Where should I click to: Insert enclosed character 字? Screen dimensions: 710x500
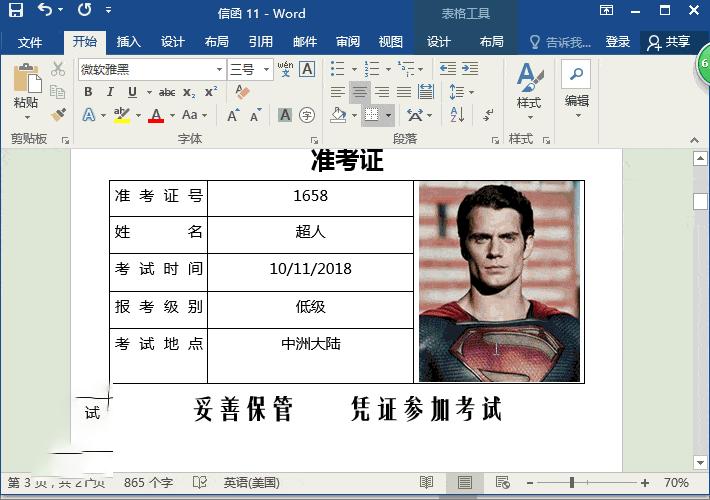307,115
